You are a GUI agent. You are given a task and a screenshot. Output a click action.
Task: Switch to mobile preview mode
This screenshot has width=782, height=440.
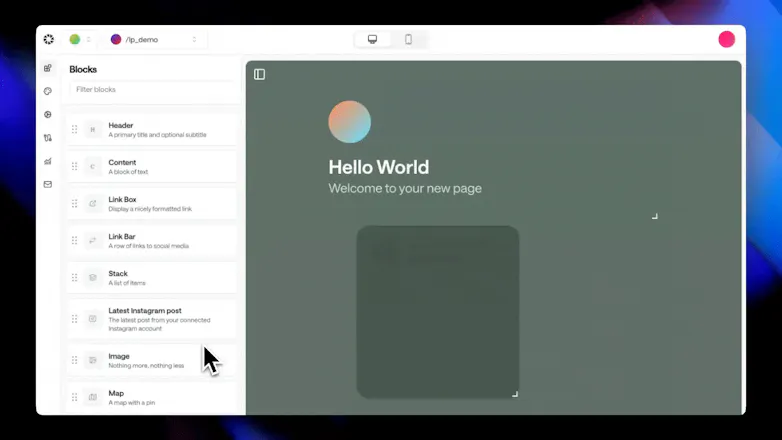pyautogui.click(x=408, y=39)
